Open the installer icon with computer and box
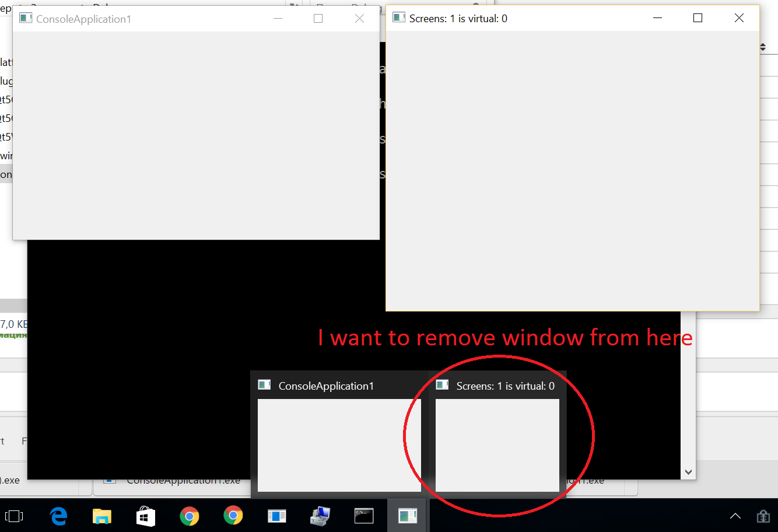778x532 pixels. (320, 516)
